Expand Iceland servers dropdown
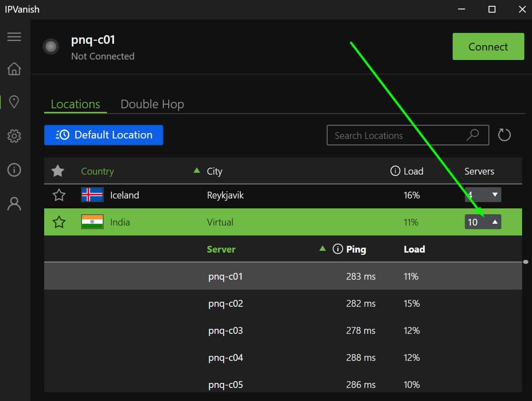Viewport: 532px width, 401px height. (483, 195)
